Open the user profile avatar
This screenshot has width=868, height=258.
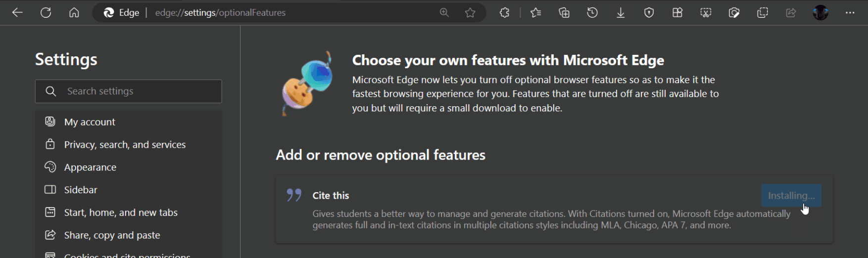point(820,13)
